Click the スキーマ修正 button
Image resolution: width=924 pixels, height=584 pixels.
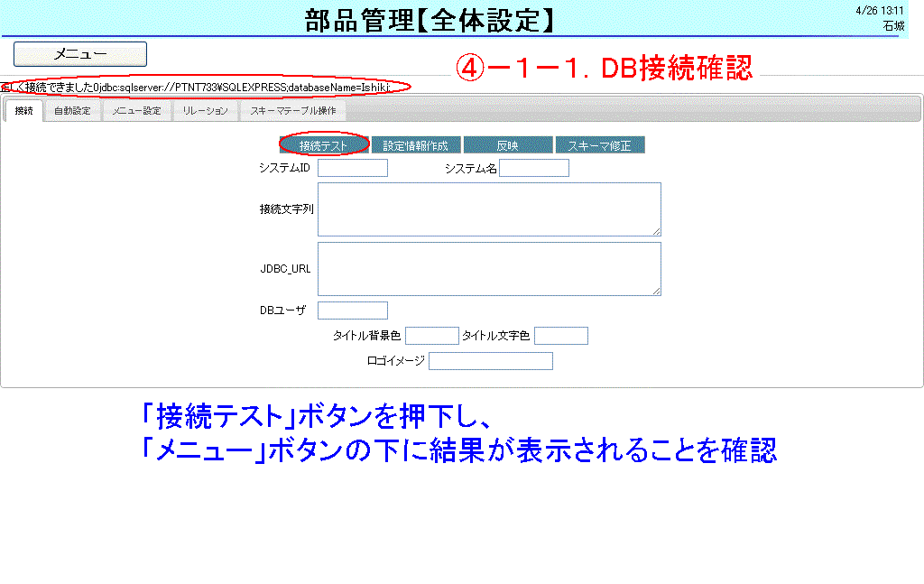599,145
